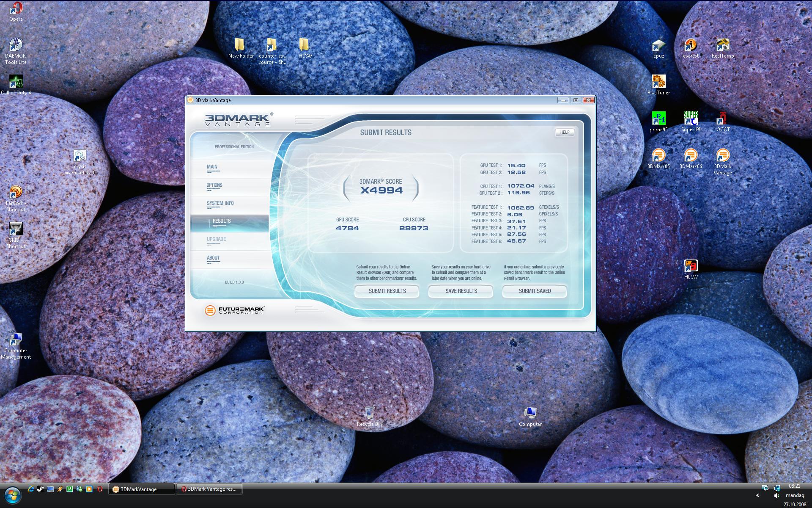The image size is (812, 508).
Task: Launch Steam from quick launch
Action: pyautogui.click(x=40, y=489)
